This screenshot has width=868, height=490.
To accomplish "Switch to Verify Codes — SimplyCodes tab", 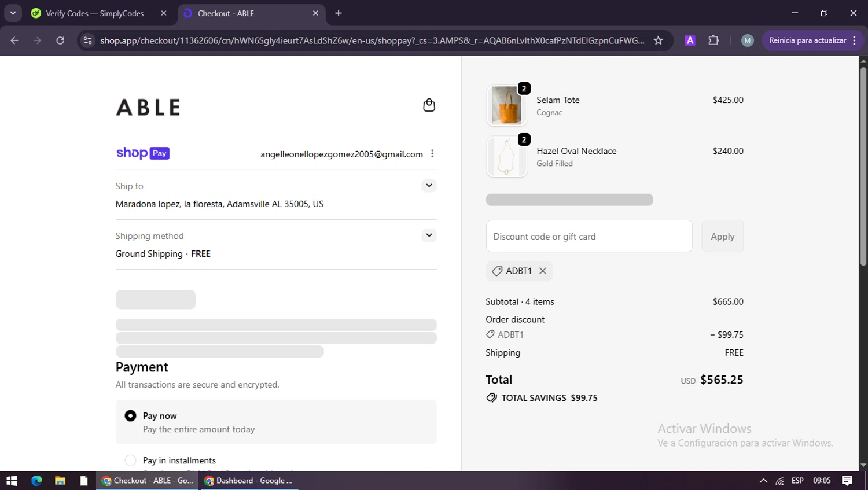I will coord(94,13).
